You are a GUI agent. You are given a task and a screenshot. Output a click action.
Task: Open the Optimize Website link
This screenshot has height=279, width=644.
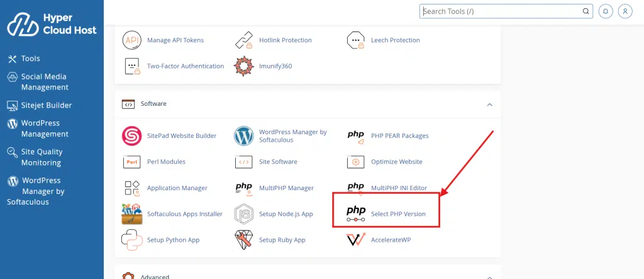(397, 162)
